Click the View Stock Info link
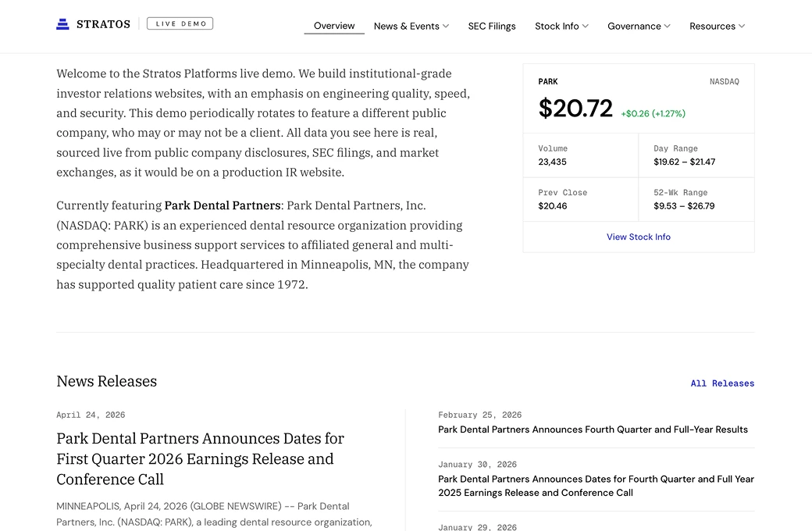 click(639, 237)
